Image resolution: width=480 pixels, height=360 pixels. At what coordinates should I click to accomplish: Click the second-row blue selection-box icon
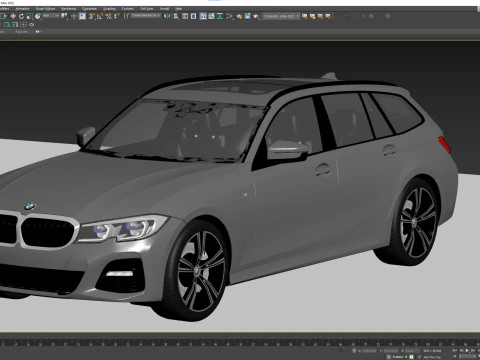pyautogui.click(x=23, y=25)
